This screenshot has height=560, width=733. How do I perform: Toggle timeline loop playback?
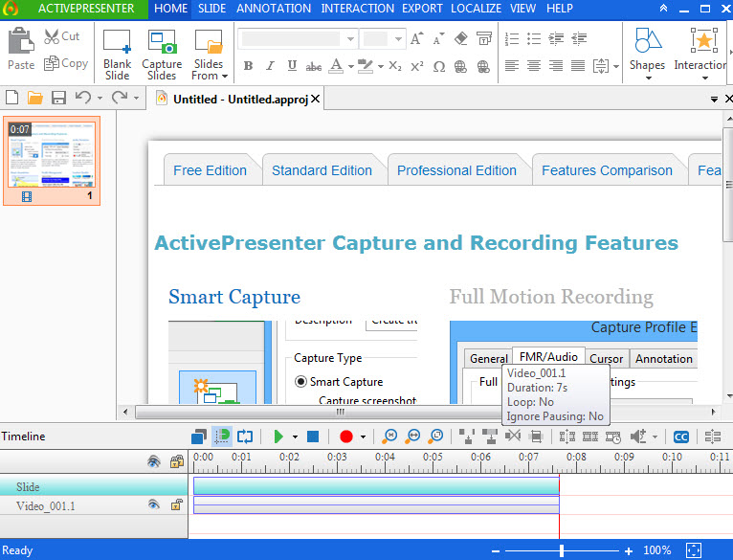245,437
